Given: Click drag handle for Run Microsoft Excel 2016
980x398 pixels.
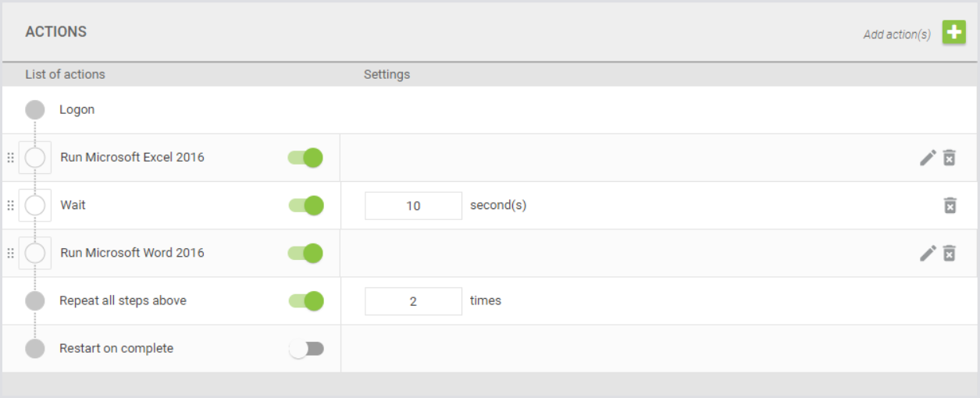Looking at the screenshot, I should pyautogui.click(x=10, y=158).
